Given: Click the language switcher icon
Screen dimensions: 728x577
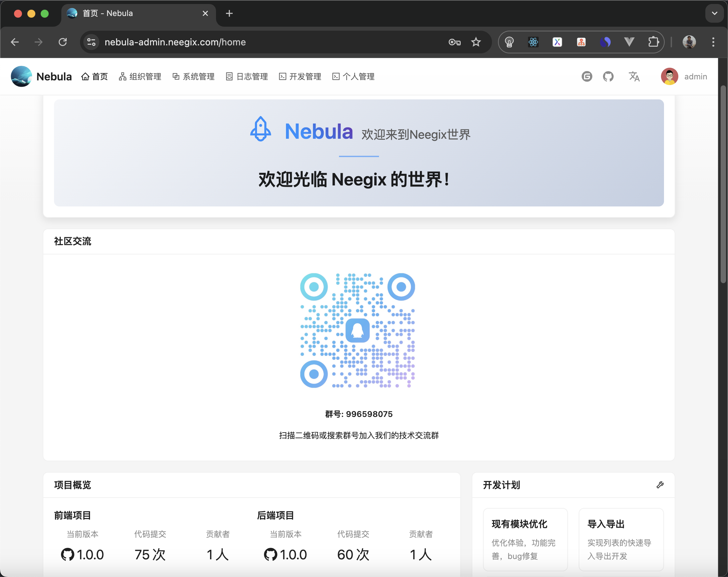Looking at the screenshot, I should pyautogui.click(x=634, y=77).
